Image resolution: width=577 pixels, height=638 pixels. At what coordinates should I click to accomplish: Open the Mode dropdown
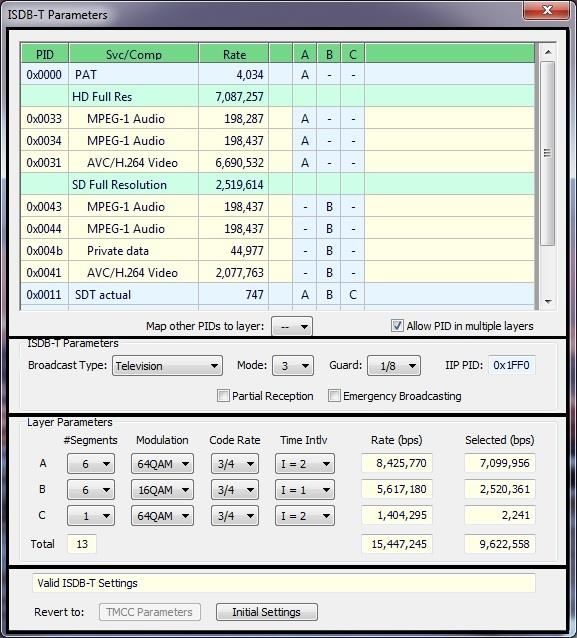click(293, 366)
